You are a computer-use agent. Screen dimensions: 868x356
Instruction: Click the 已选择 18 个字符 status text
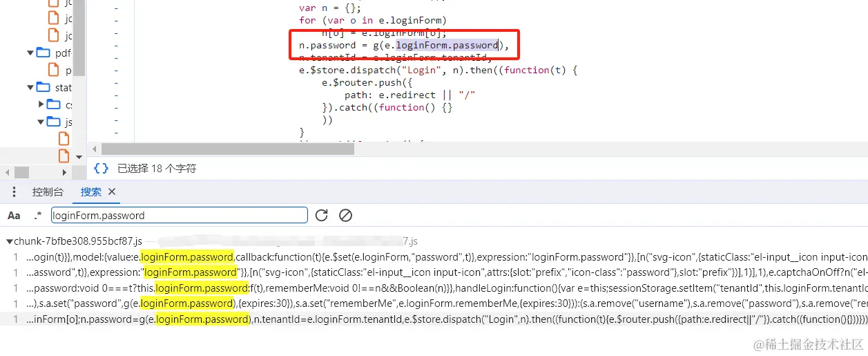coord(157,168)
